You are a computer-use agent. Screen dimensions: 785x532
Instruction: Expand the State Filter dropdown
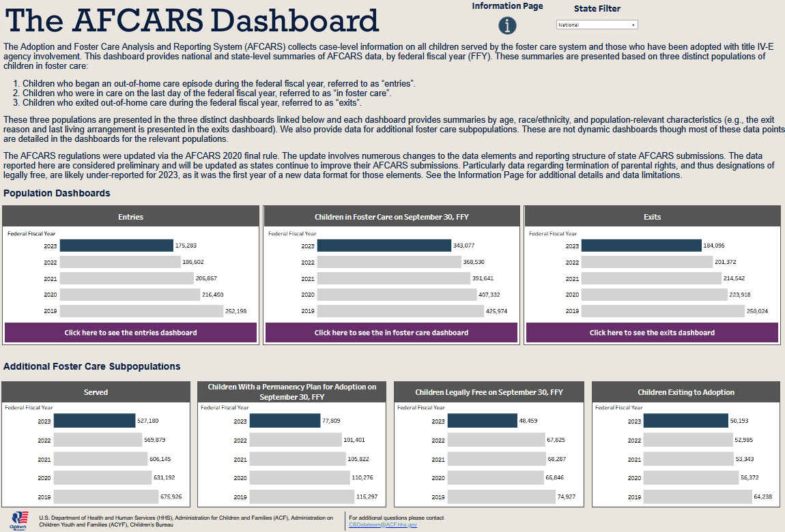tap(595, 25)
